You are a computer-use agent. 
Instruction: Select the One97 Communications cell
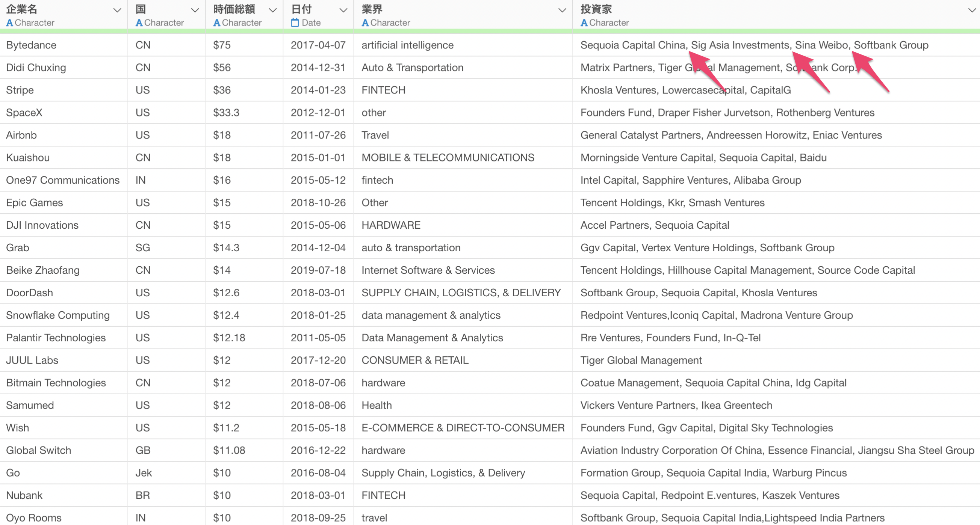click(x=64, y=180)
